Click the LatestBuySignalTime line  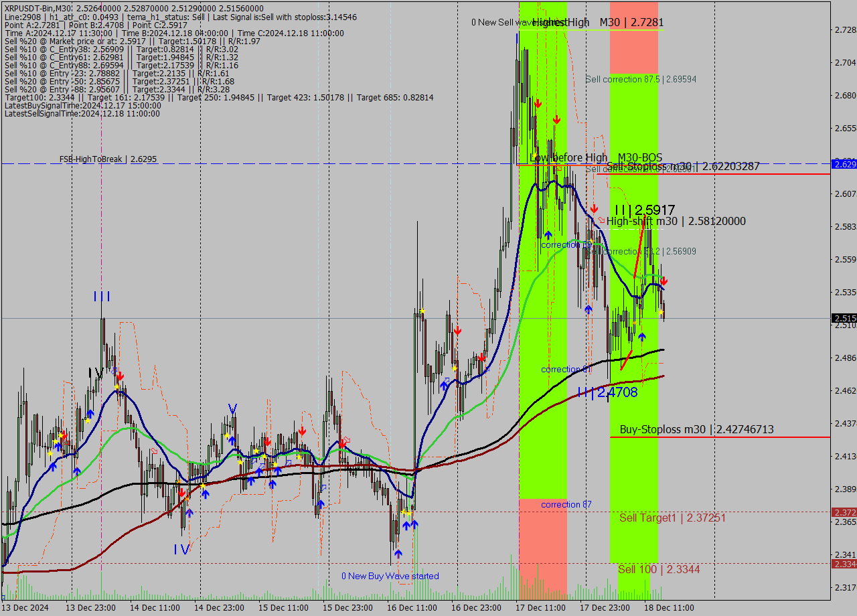point(83,106)
